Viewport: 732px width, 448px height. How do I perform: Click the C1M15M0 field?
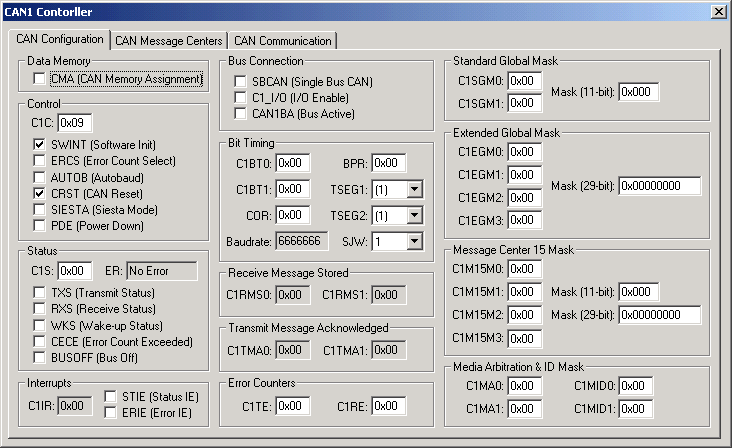[x=525, y=269]
